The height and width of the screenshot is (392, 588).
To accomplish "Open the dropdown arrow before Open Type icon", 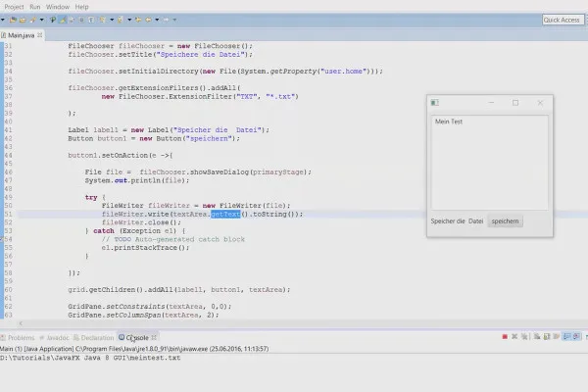I will tap(3, 20).
